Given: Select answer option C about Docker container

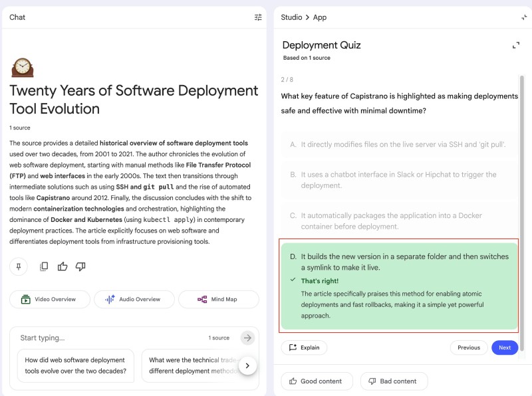Looking at the screenshot, I should tap(399, 221).
